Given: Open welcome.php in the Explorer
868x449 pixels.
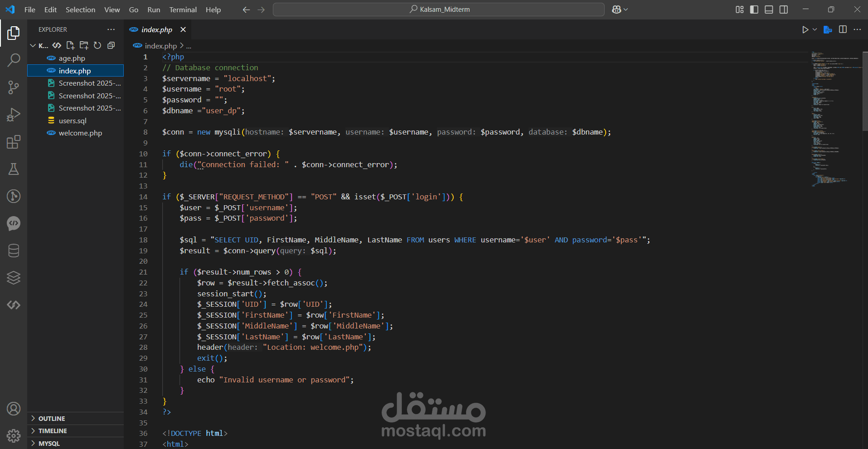Looking at the screenshot, I should [x=75, y=133].
